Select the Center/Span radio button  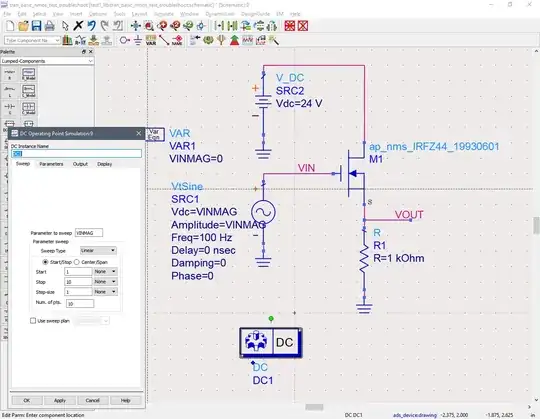tap(77, 262)
